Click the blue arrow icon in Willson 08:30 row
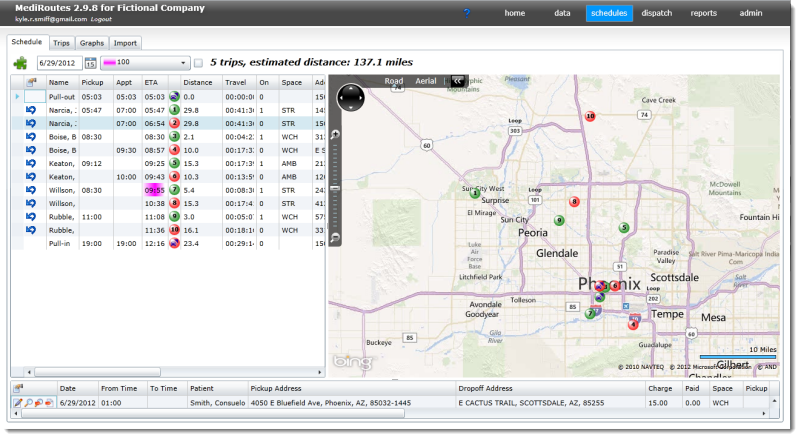 click(x=31, y=189)
